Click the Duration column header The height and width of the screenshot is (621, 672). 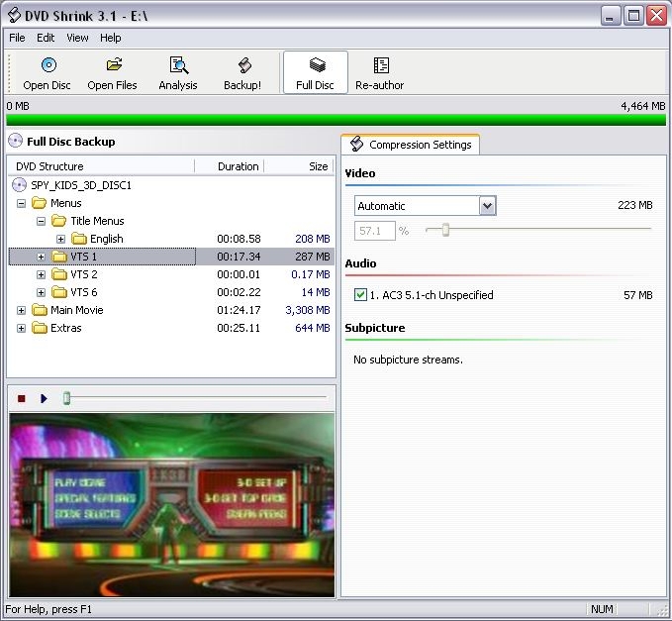click(230, 166)
